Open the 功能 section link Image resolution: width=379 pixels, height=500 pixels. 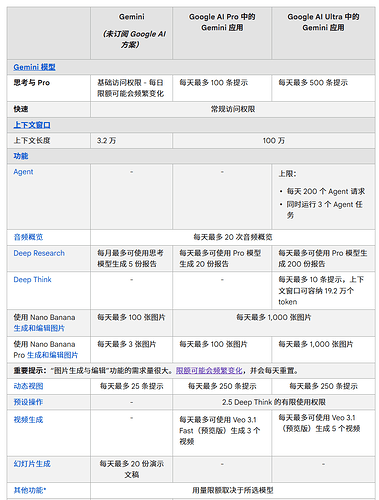(x=21, y=156)
